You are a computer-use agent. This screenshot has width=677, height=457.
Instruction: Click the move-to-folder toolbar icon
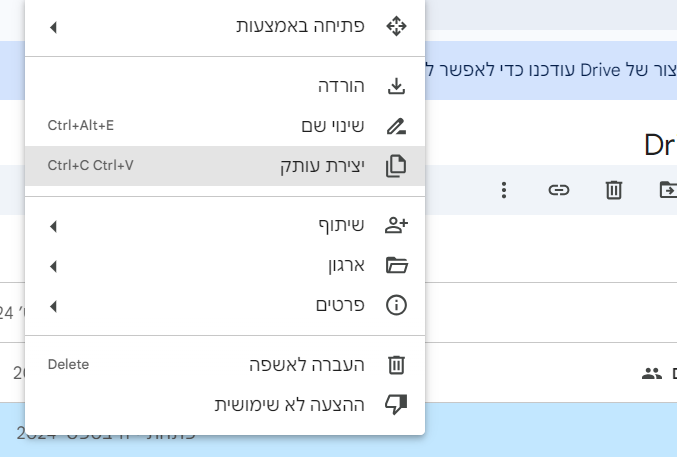[x=667, y=189]
